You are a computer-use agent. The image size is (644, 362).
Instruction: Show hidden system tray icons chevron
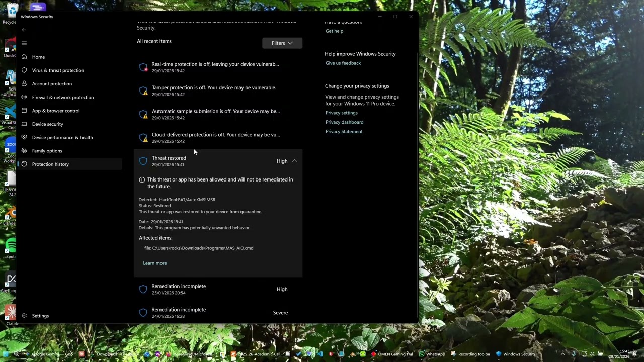(x=562, y=354)
